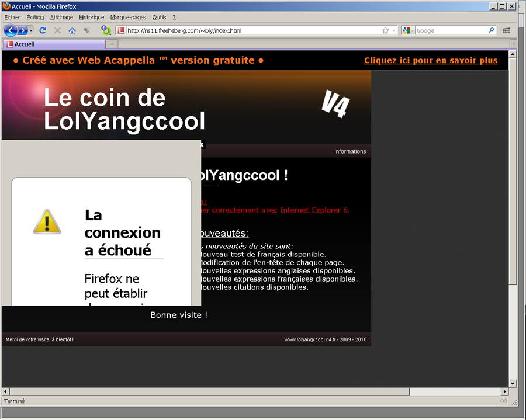Open the ? help menu
This screenshot has width=526, height=420.
(x=174, y=18)
